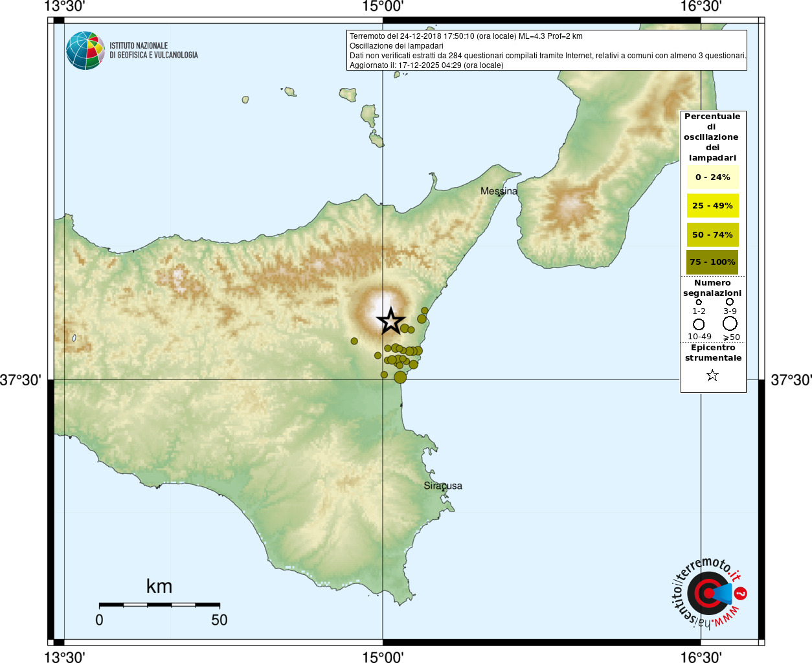Image resolution: width=812 pixels, height=663 pixels.
Task: Select the 25 - 49% yellow swatch
Action: (x=712, y=205)
